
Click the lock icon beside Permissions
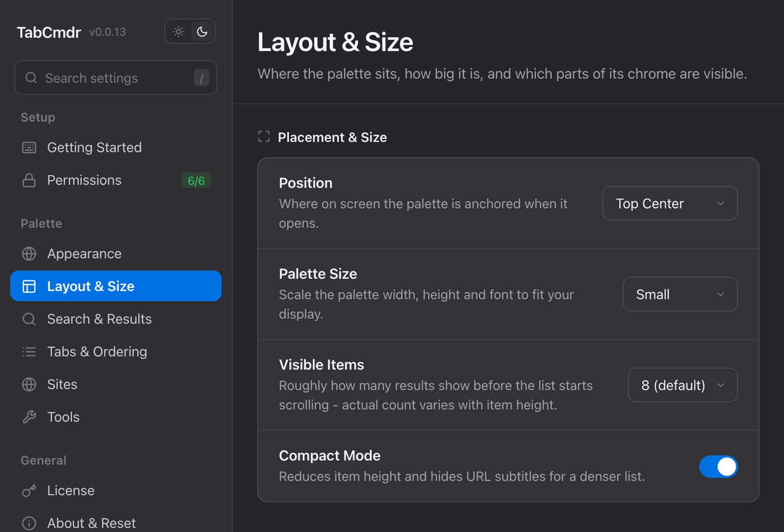click(29, 180)
